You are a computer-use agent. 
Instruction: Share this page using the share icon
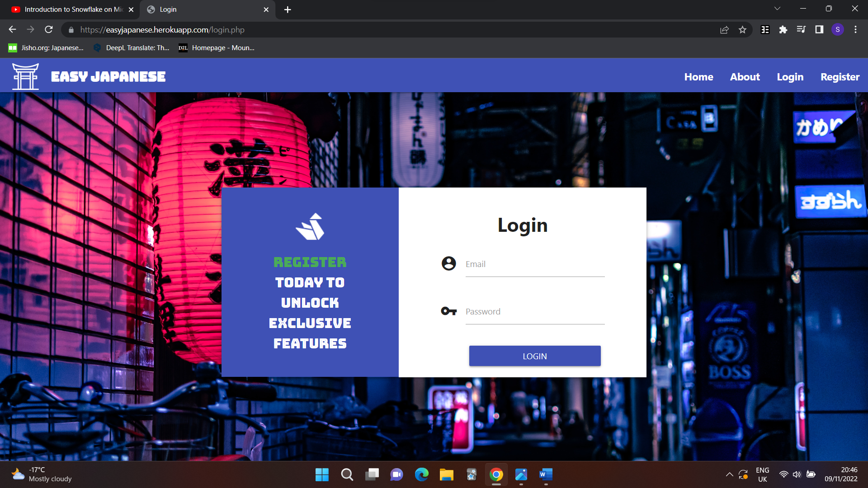(724, 30)
